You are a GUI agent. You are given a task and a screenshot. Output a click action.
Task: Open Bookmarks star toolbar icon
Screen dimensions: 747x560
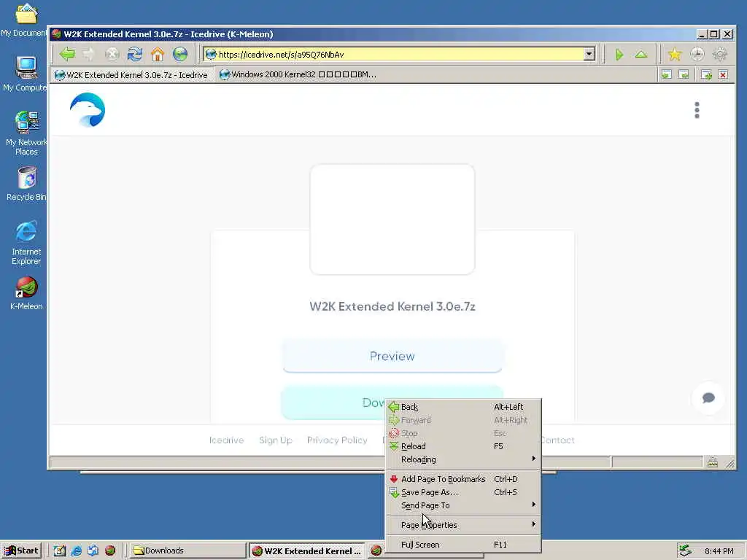tap(675, 54)
